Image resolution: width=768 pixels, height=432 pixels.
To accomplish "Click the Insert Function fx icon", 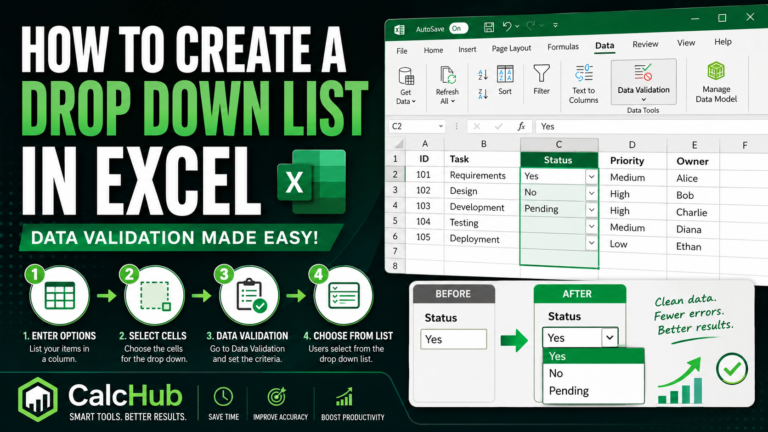I will (521, 126).
